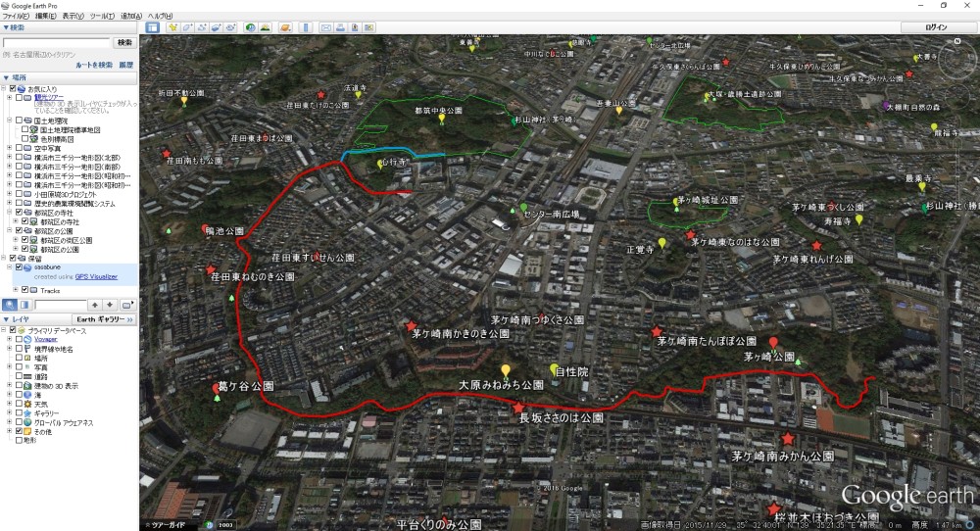980x531 pixels.
Task: Click the ログイン button
Action: pos(936,27)
